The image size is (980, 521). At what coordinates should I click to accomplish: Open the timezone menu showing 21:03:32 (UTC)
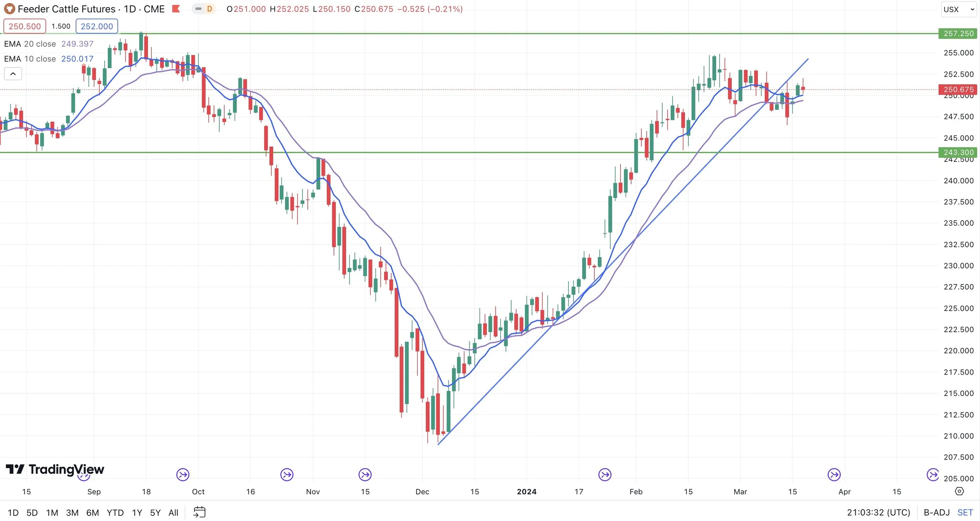[878, 512]
